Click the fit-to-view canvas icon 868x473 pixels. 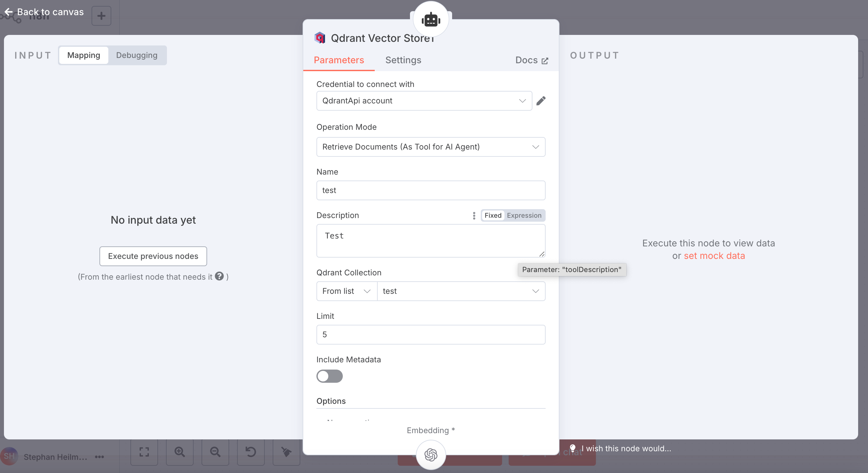tap(144, 452)
